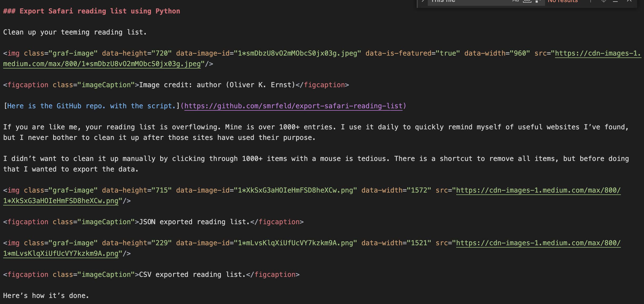
Task: Toggle Match Case in find widget
Action: click(516, 1)
